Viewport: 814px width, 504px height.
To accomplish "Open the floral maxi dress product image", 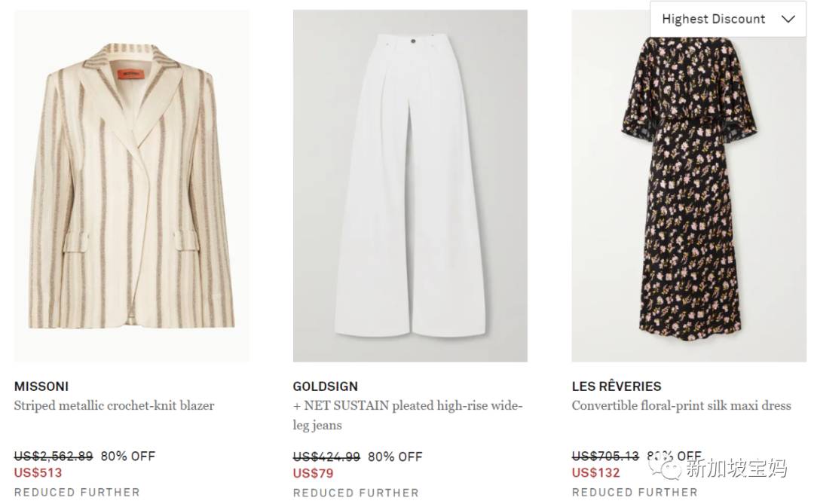I will tap(689, 185).
